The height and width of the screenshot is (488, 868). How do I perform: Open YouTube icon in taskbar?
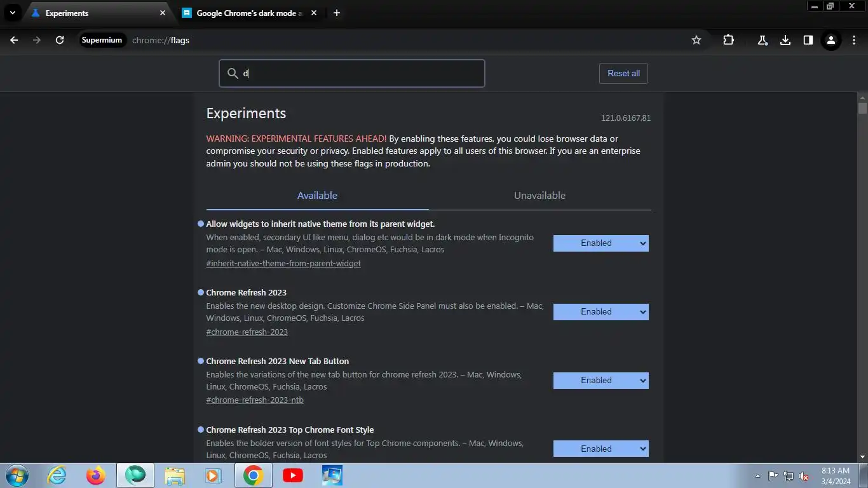pyautogui.click(x=293, y=475)
